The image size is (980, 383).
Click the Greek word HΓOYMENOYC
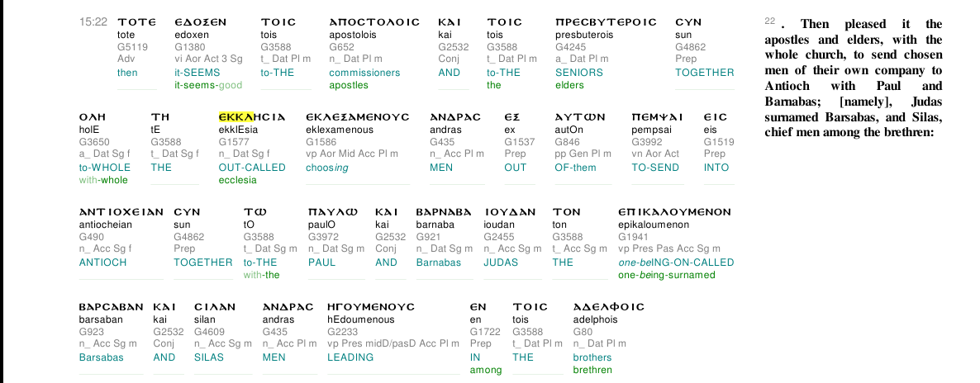coord(371,307)
